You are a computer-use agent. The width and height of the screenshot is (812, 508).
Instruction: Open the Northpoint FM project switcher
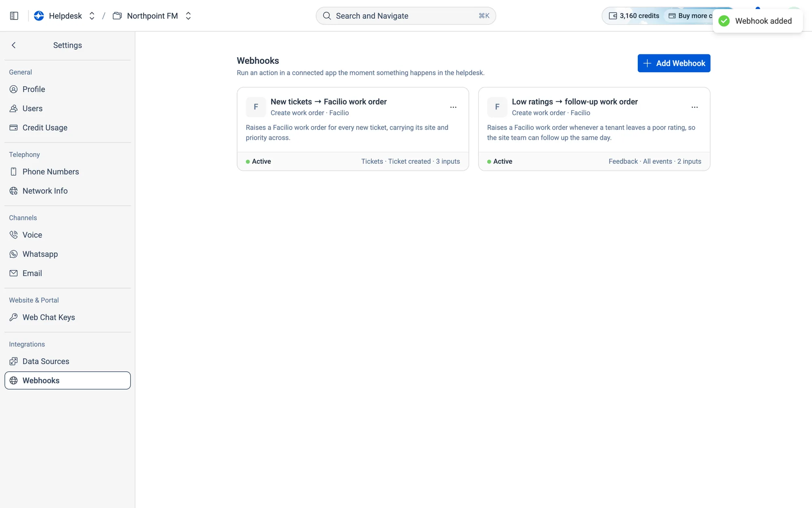click(188, 16)
